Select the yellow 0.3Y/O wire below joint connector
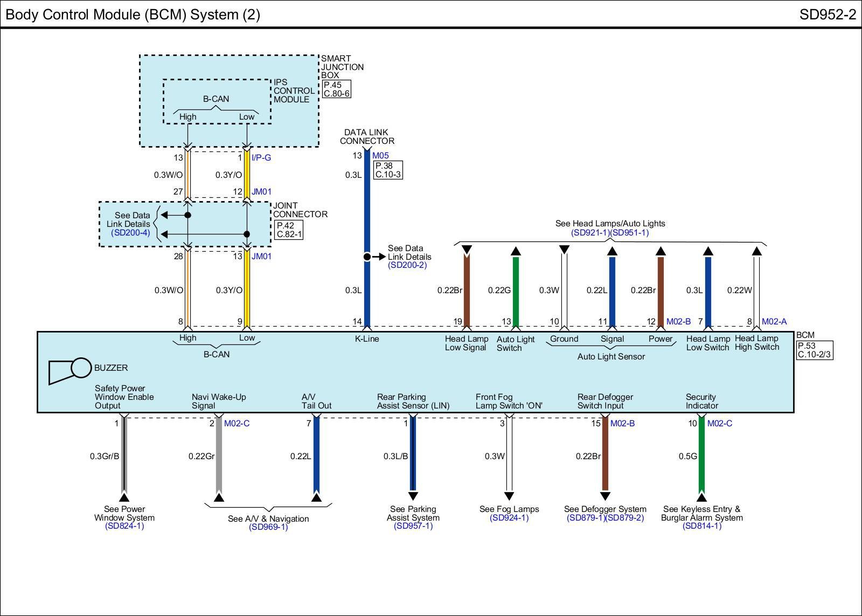This screenshot has height=616, width=862. coord(247,290)
